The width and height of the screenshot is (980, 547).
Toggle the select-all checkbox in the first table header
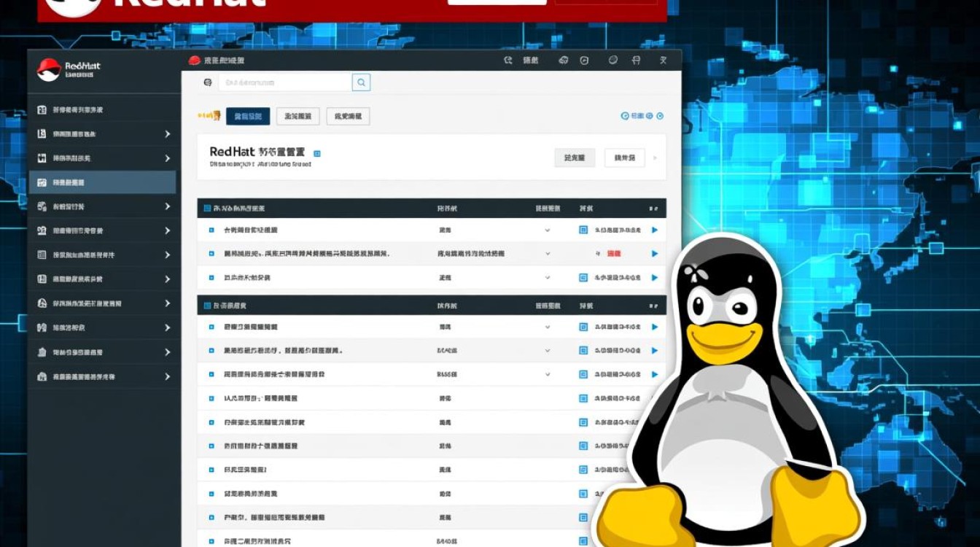207,209
